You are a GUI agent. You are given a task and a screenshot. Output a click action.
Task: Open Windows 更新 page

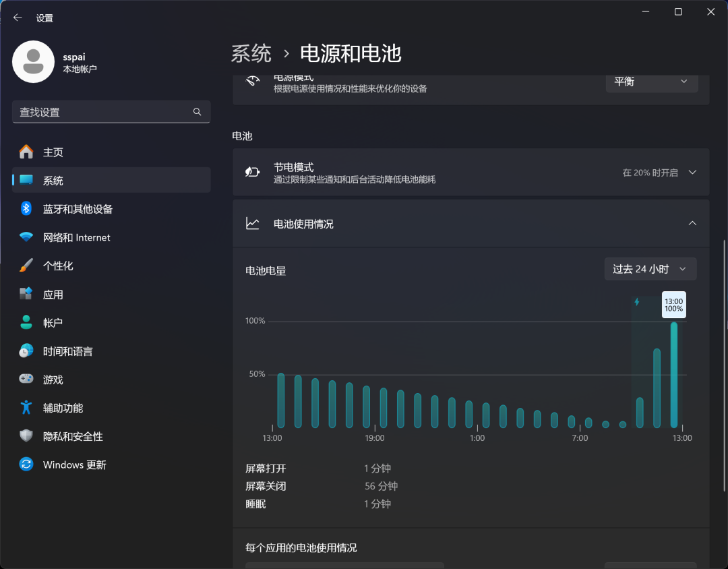[111, 464]
